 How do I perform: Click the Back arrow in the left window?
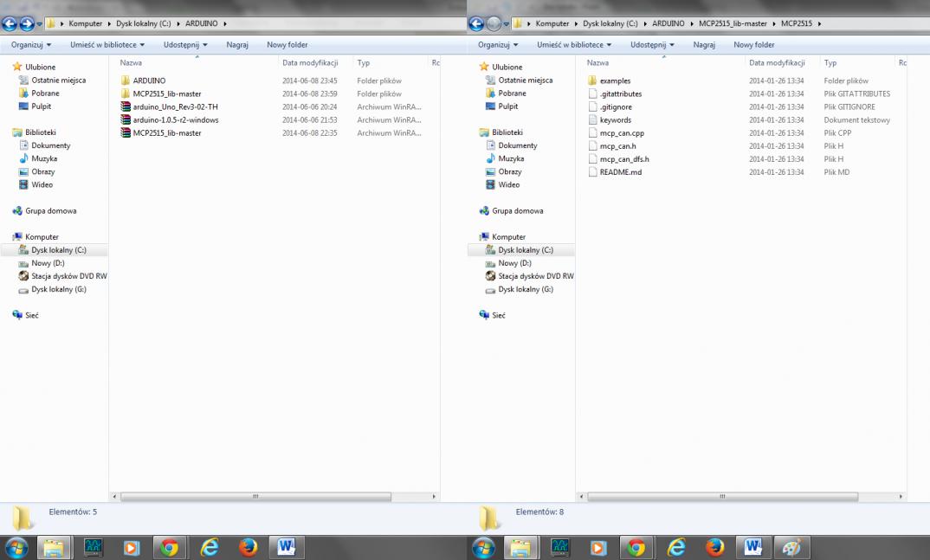click(11, 23)
